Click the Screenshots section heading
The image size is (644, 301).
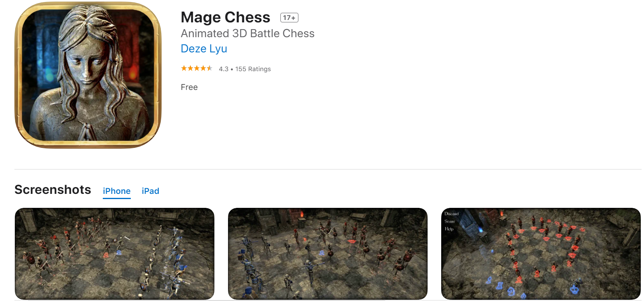(x=53, y=189)
